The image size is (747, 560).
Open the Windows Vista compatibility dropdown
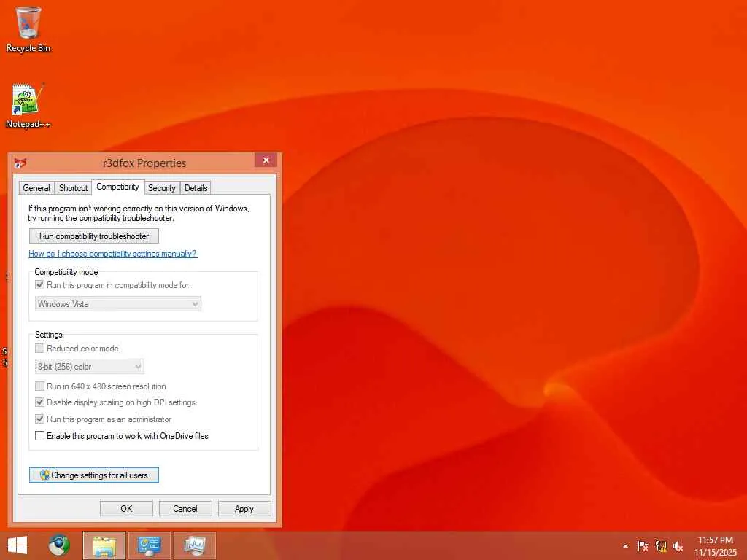(x=118, y=304)
